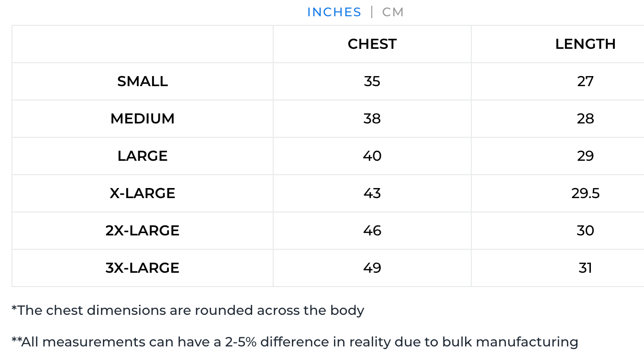Click chest value 38 for Medium
Viewport: 644px width, 356px height.
[x=372, y=119]
